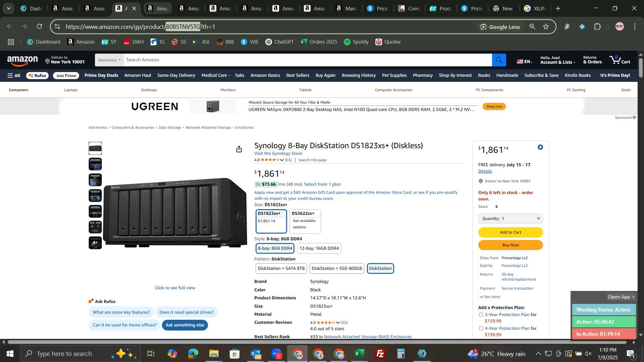This screenshot has width=644, height=362.
Task: Click the Search Amazon input field
Action: click(308, 60)
